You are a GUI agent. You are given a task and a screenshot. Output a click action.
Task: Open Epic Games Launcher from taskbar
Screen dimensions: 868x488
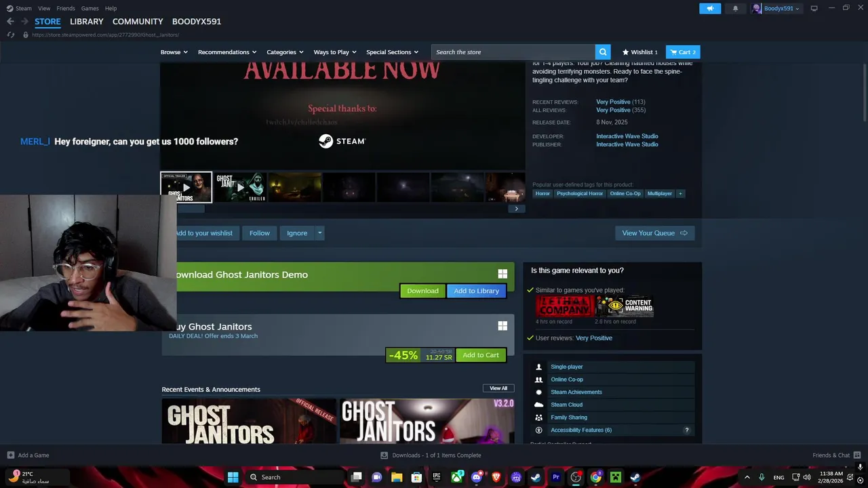pyautogui.click(x=437, y=477)
